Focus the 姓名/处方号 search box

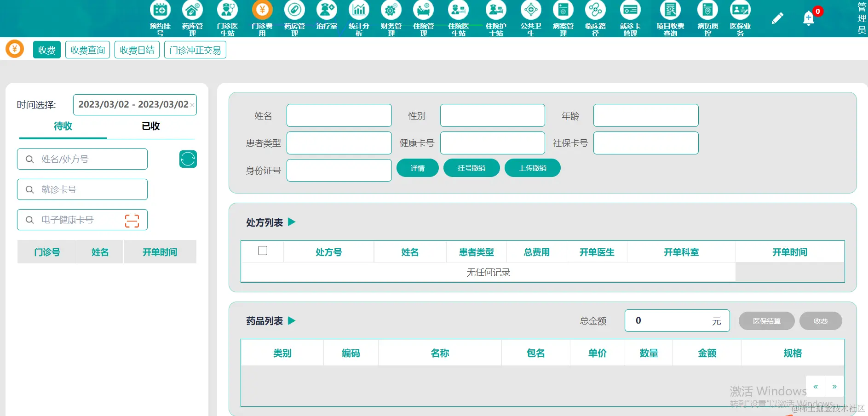click(82, 159)
